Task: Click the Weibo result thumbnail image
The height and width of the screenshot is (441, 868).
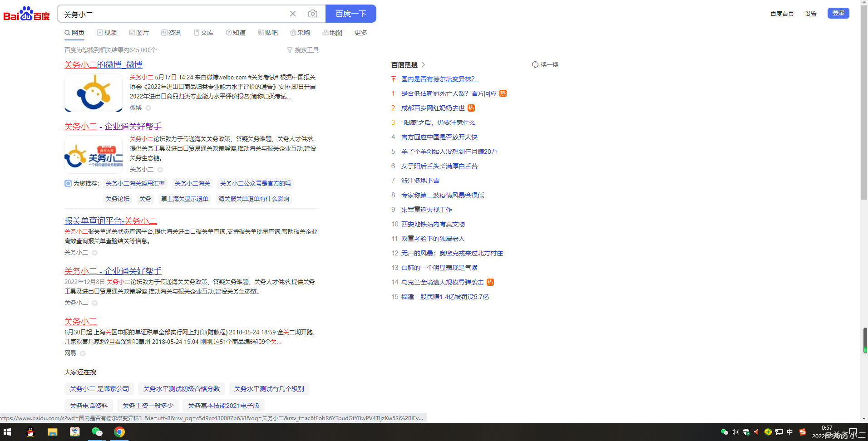Action: pos(94,93)
